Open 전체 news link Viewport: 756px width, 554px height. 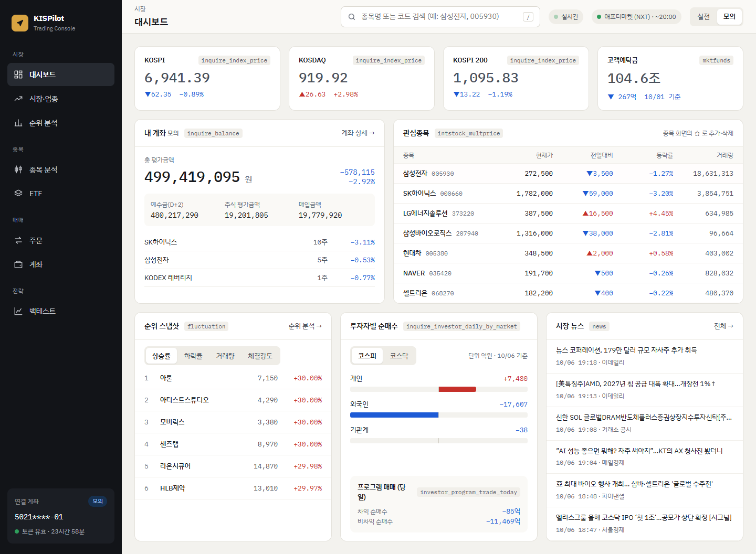click(x=723, y=326)
